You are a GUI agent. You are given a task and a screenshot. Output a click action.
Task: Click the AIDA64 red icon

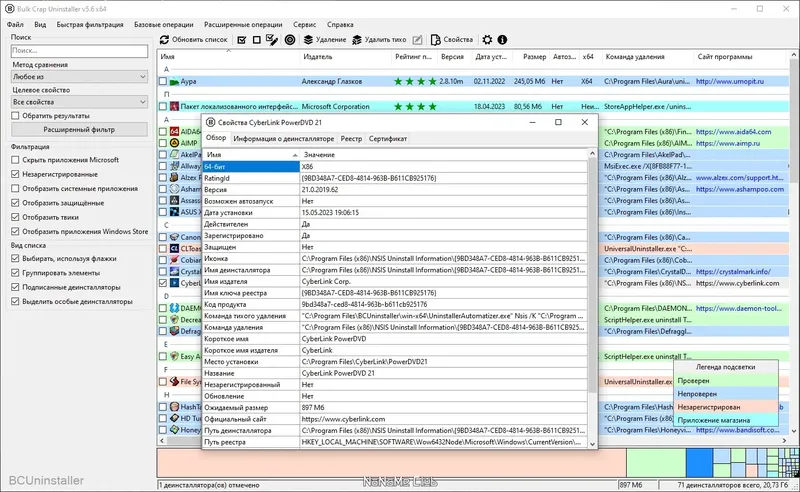tap(174, 132)
